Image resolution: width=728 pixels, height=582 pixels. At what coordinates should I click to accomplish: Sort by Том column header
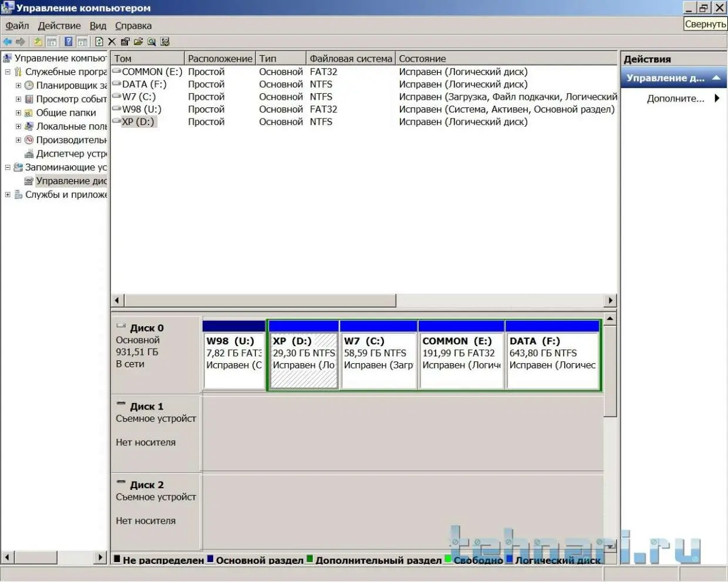point(147,59)
